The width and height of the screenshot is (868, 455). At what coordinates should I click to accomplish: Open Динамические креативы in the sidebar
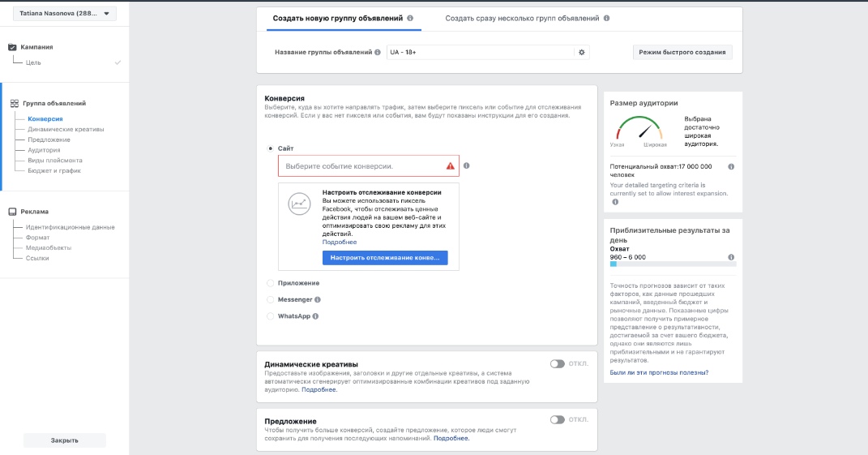tap(66, 129)
